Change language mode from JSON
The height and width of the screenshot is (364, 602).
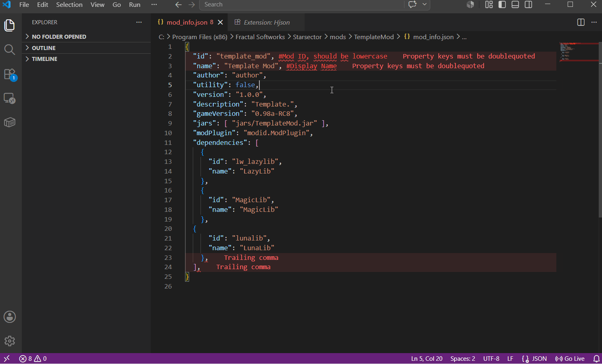click(539, 358)
